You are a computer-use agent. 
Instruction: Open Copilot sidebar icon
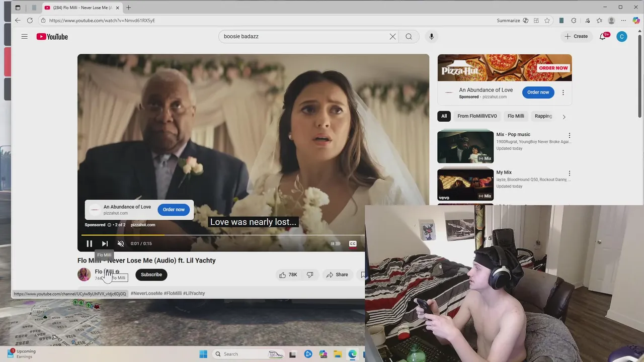click(x=636, y=21)
